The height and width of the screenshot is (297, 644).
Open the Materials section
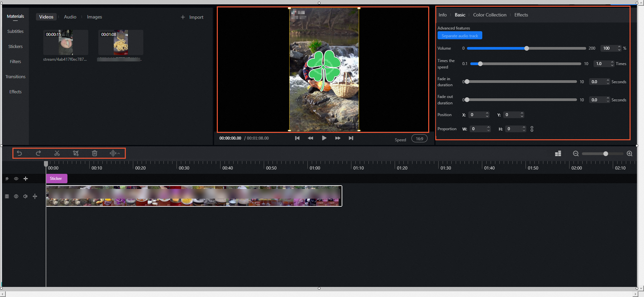pyautogui.click(x=15, y=16)
